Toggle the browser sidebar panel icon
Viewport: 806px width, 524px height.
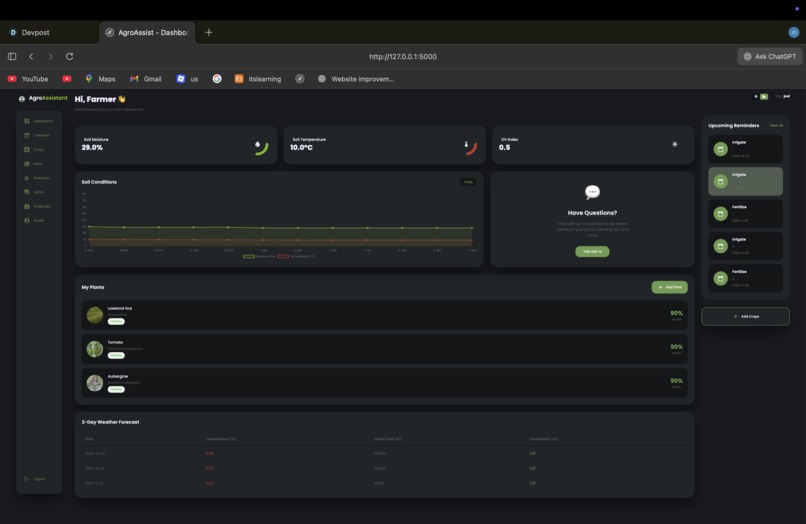[12, 57]
